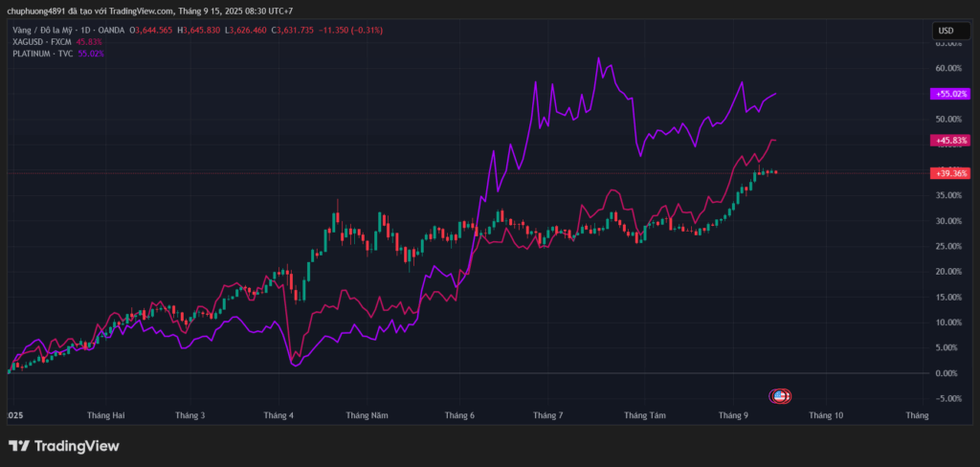This screenshot has width=980, height=467.
Task: Click the 50.00% price axis label
Action: [x=948, y=119]
